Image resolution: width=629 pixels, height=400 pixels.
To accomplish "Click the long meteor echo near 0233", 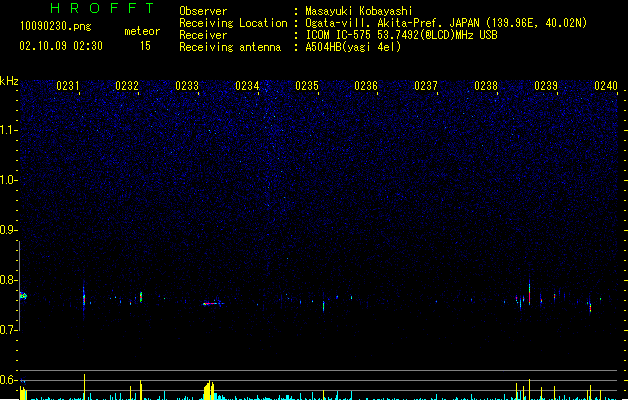I will [x=213, y=304].
